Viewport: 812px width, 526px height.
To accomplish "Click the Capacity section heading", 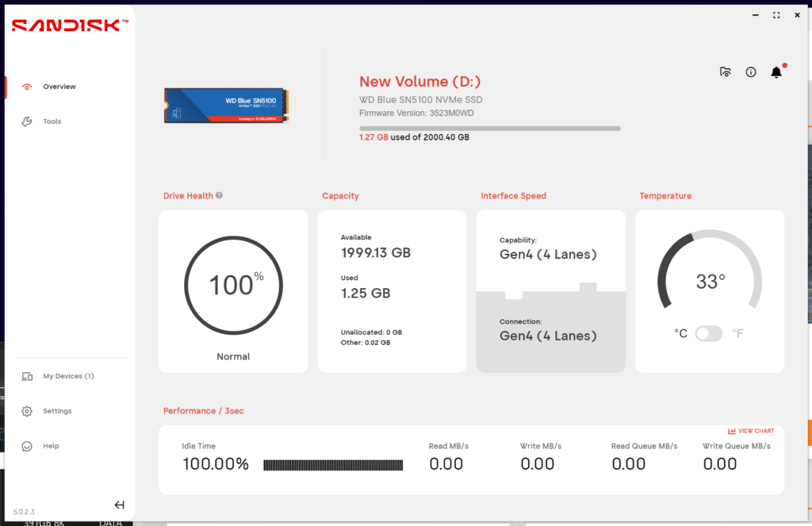I will (x=340, y=196).
